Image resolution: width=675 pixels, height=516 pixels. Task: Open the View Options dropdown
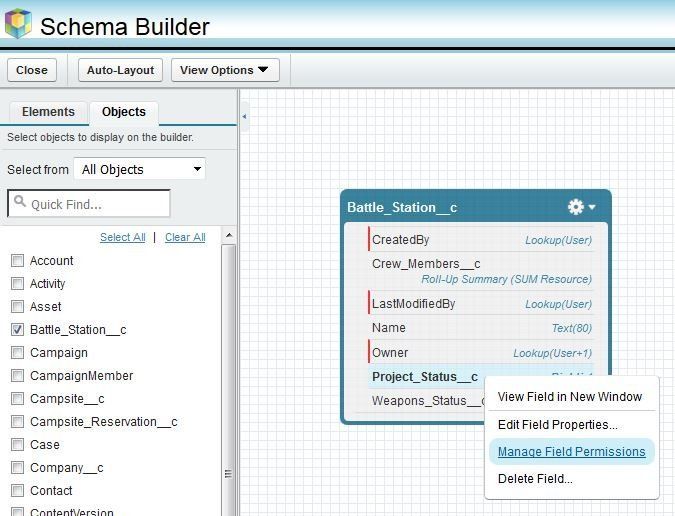coord(225,70)
